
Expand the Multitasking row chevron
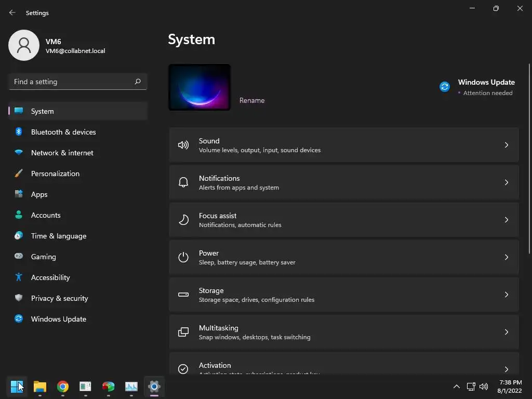tap(506, 332)
